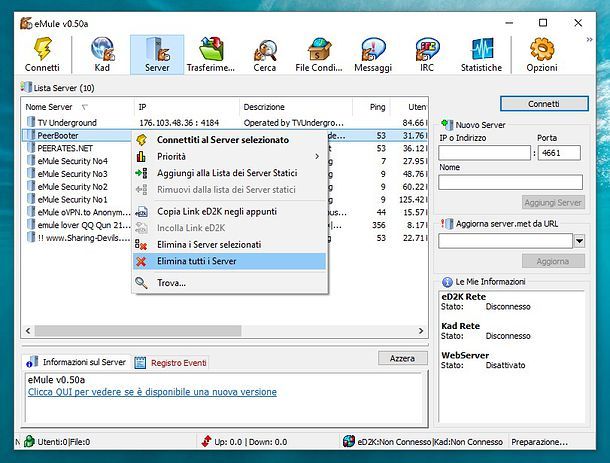610x463 pixels.
Task: Click the Copia Link eD2K icon
Action: pyautogui.click(x=141, y=212)
